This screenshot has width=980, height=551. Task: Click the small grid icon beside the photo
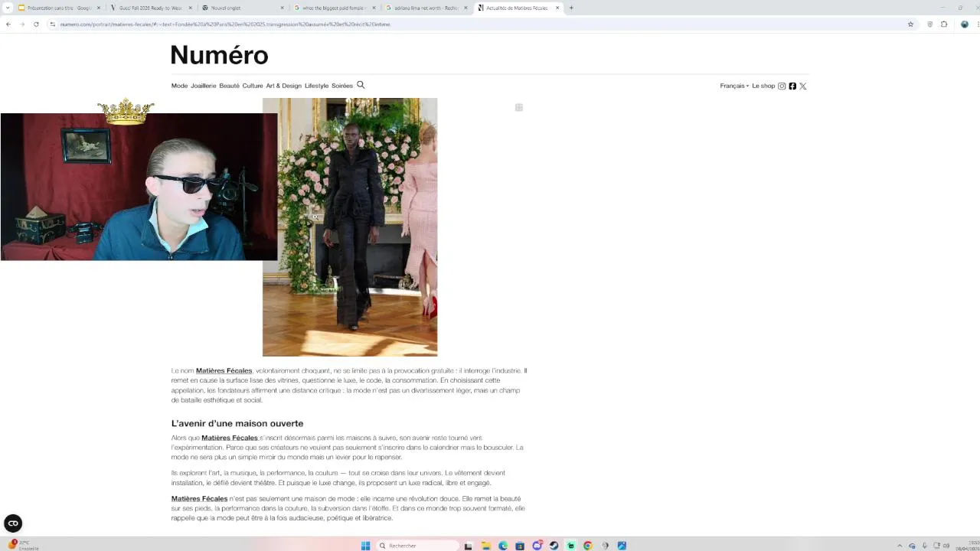point(519,107)
